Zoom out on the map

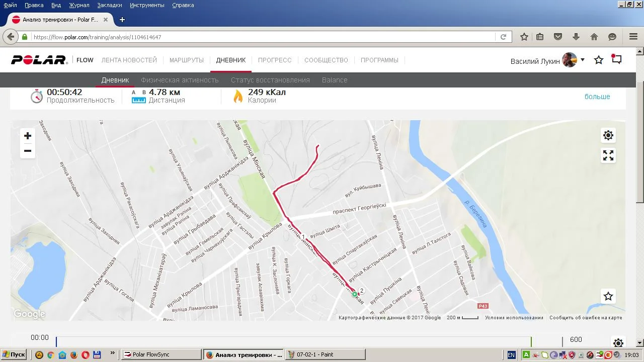point(28,151)
